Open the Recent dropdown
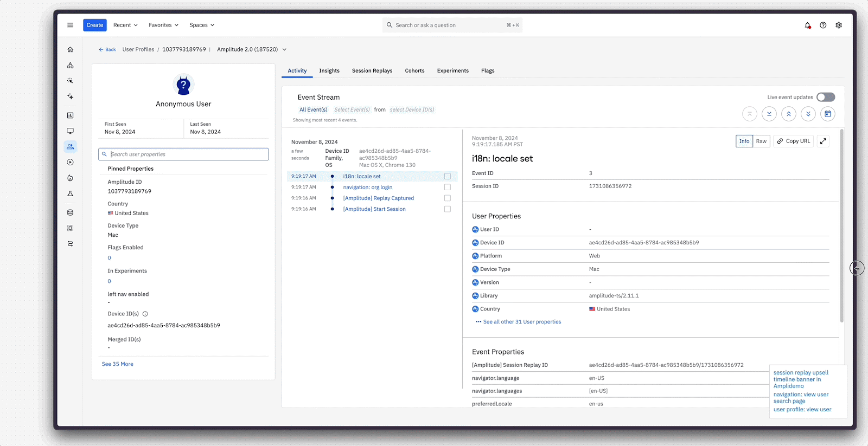Screen dimensions: 868x446 [x=125, y=25]
